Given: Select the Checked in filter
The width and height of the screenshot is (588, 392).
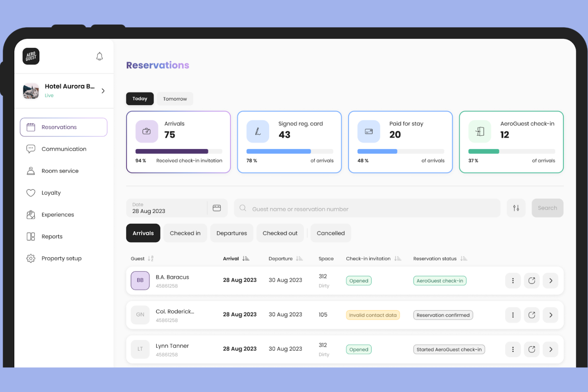Looking at the screenshot, I should coord(185,233).
